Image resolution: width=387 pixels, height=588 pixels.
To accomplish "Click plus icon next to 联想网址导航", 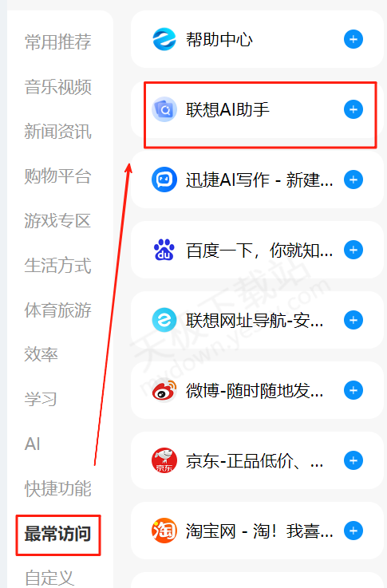I will pyautogui.click(x=353, y=320).
